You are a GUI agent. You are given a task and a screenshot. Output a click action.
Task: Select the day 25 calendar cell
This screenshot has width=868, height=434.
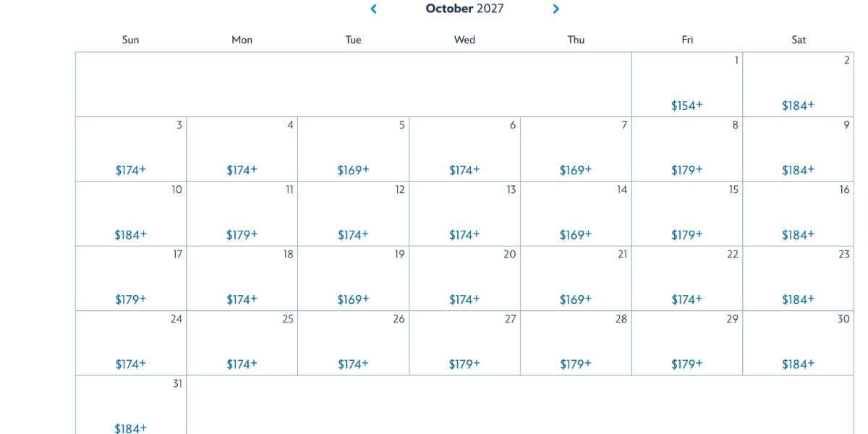pos(242,343)
